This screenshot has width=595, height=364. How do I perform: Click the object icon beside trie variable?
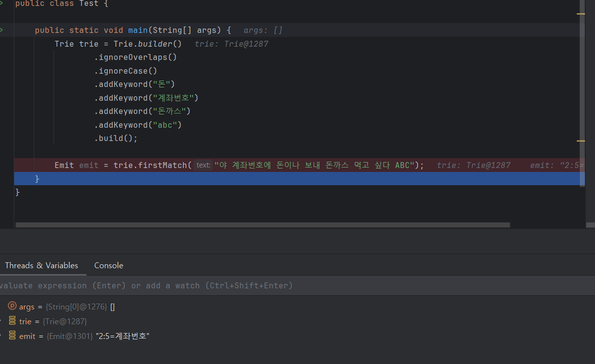coord(12,321)
